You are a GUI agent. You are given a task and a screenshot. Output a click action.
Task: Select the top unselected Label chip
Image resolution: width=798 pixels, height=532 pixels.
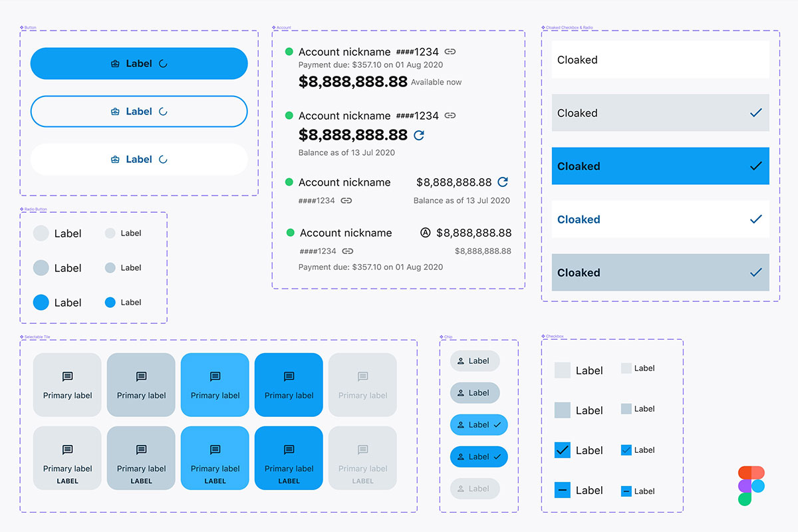point(475,361)
